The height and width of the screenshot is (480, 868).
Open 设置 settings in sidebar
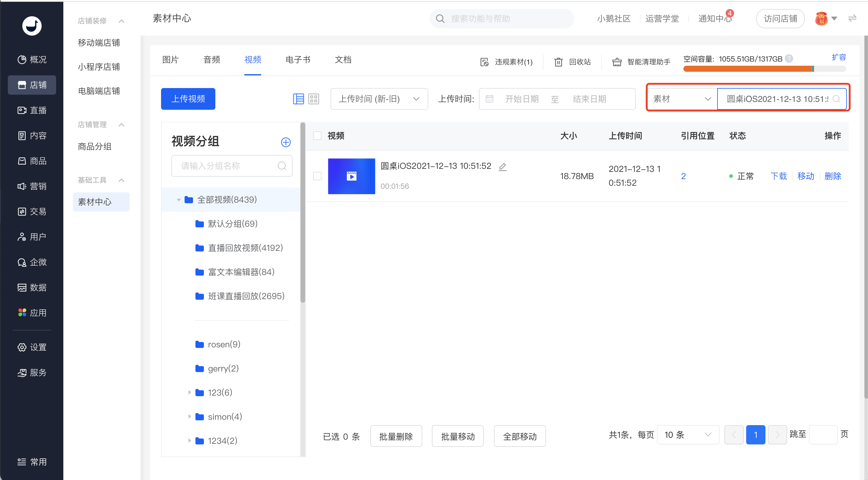pyautogui.click(x=32, y=347)
